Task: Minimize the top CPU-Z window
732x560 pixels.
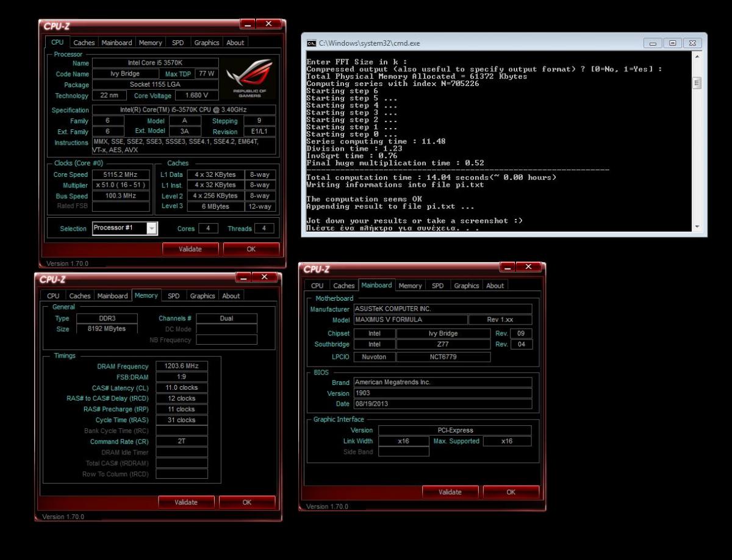Action: [248, 24]
